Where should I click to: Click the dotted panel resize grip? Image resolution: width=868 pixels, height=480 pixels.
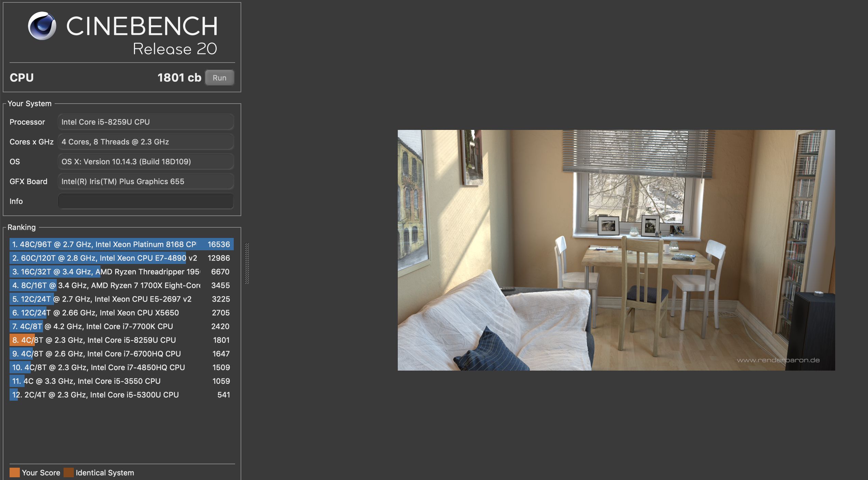(x=247, y=263)
